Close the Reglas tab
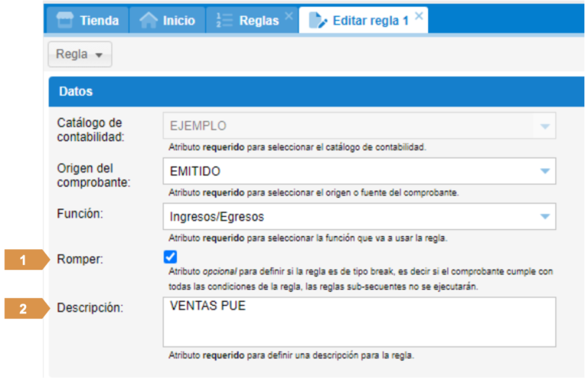The height and width of the screenshot is (387, 588). click(289, 16)
